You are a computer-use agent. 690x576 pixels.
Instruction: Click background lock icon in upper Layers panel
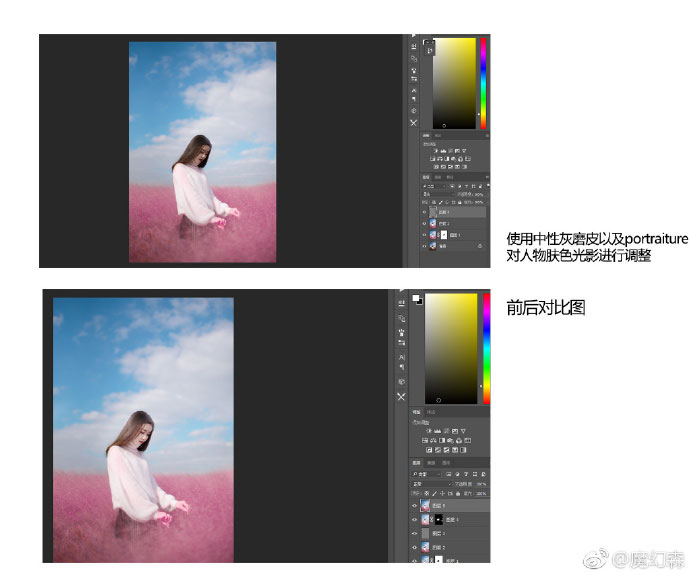(x=480, y=246)
